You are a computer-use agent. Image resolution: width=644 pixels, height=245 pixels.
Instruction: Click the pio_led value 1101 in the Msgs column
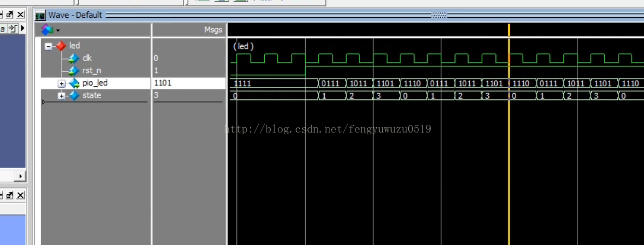point(163,83)
